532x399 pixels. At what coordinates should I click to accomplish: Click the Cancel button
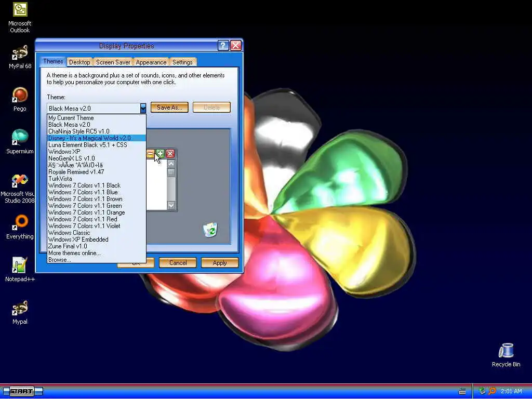pos(178,262)
